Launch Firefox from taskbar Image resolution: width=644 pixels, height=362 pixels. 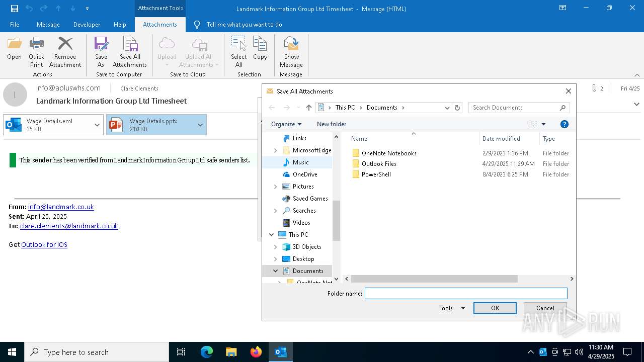coord(256,352)
